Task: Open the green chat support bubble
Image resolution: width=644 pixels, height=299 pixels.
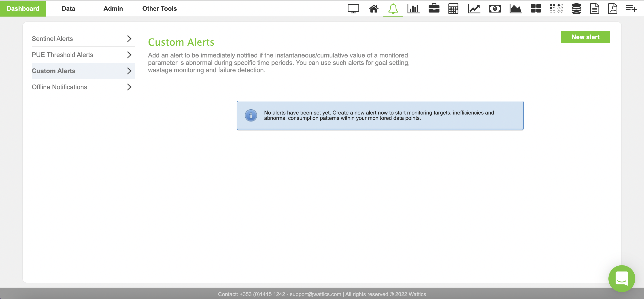Action: [x=621, y=278]
